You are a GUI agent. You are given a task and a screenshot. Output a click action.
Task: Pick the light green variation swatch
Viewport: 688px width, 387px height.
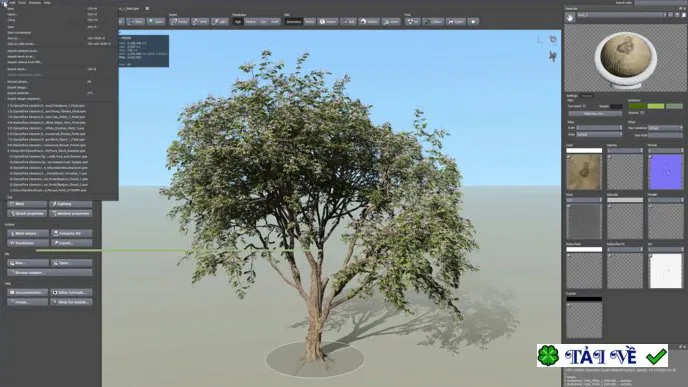(656, 106)
